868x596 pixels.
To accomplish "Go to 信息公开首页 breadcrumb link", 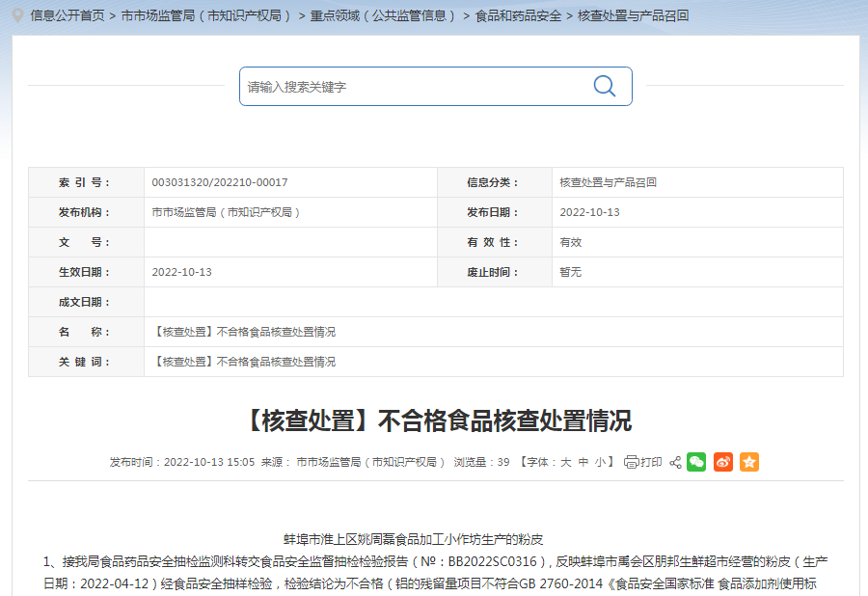I will tap(68, 15).
